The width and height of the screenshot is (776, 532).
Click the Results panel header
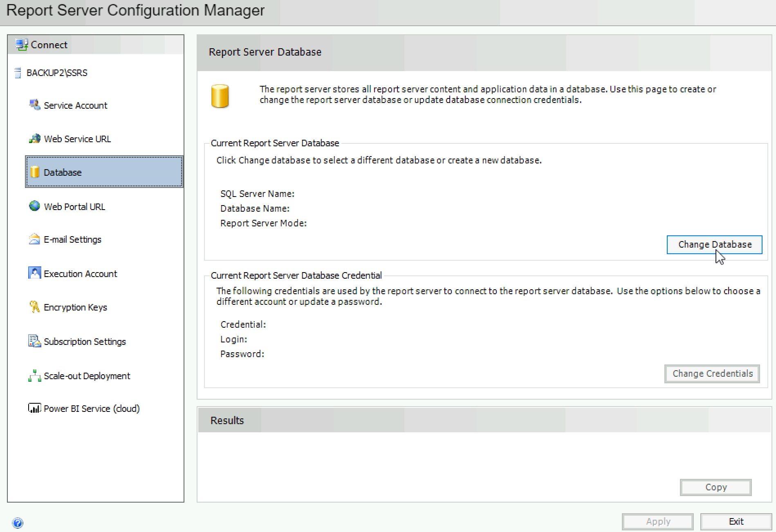(484, 420)
